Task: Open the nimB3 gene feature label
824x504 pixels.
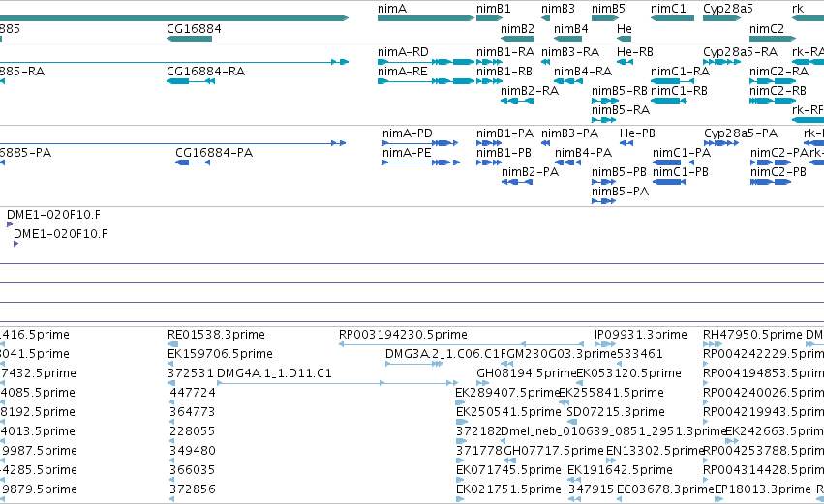Action: (x=558, y=9)
